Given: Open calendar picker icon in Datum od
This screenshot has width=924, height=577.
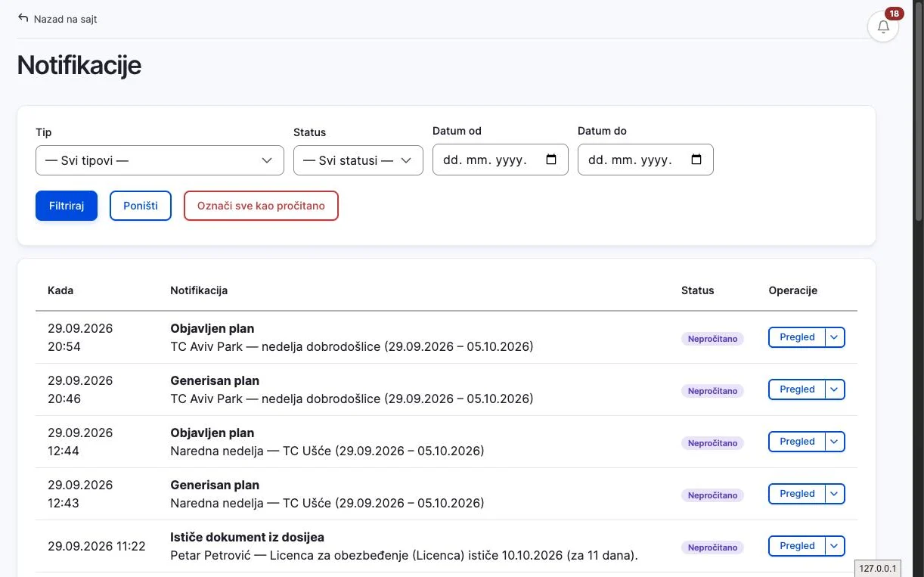Looking at the screenshot, I should click(551, 160).
